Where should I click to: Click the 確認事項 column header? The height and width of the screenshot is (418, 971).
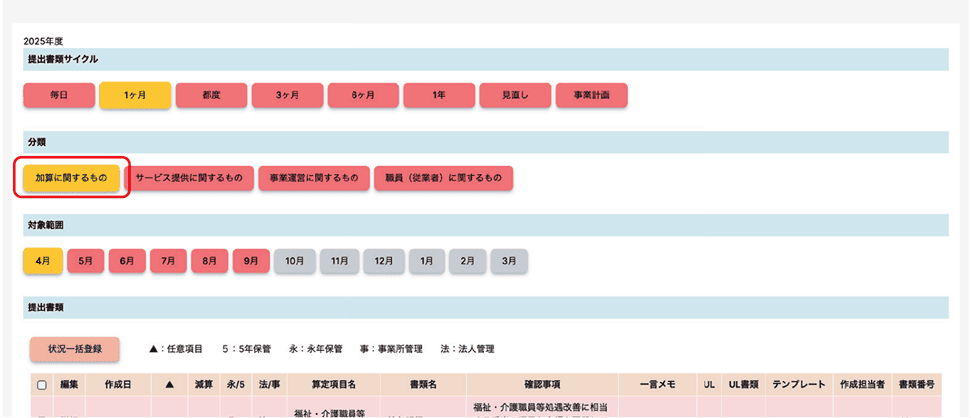[x=542, y=385]
